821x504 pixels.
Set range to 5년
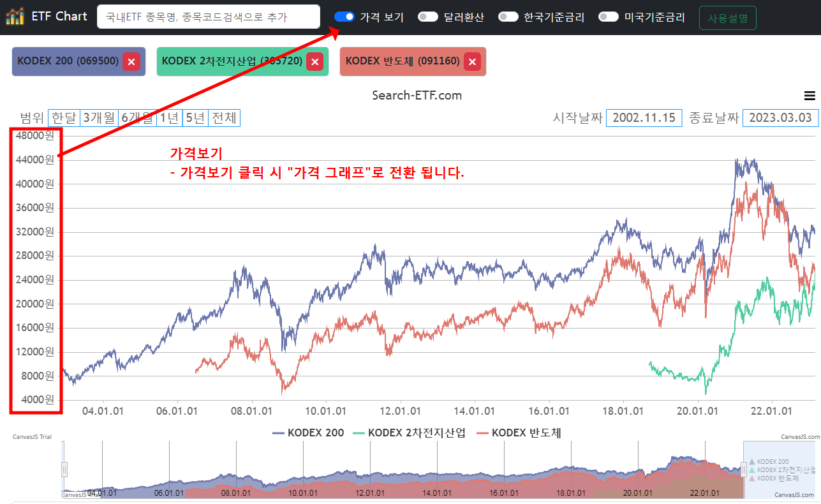pos(195,118)
